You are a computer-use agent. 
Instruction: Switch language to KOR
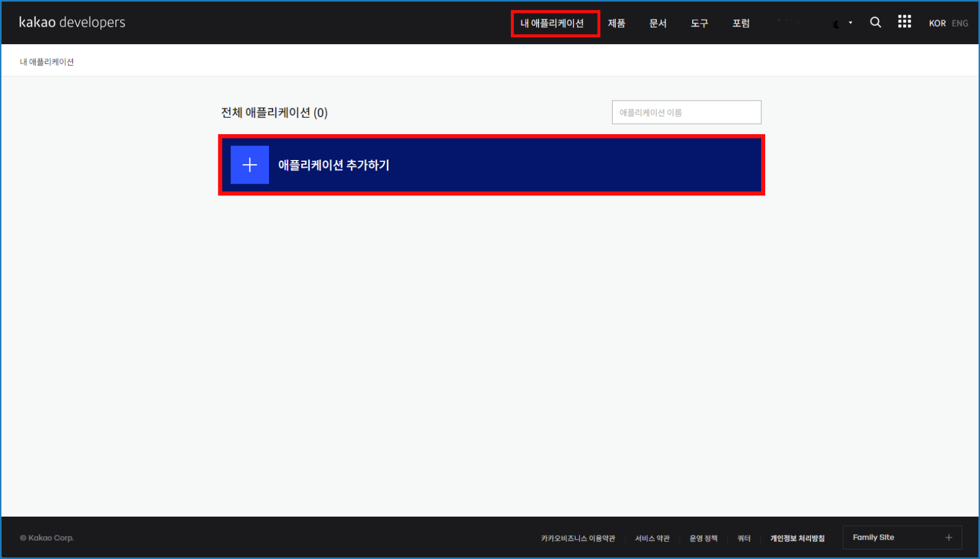937,24
